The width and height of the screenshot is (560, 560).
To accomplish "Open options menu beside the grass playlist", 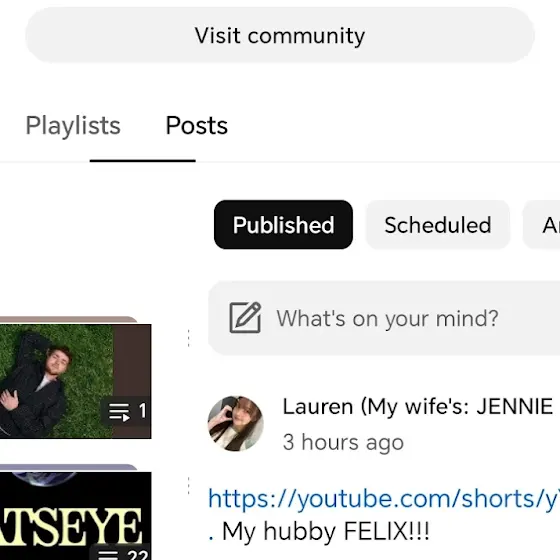I will pos(189,338).
